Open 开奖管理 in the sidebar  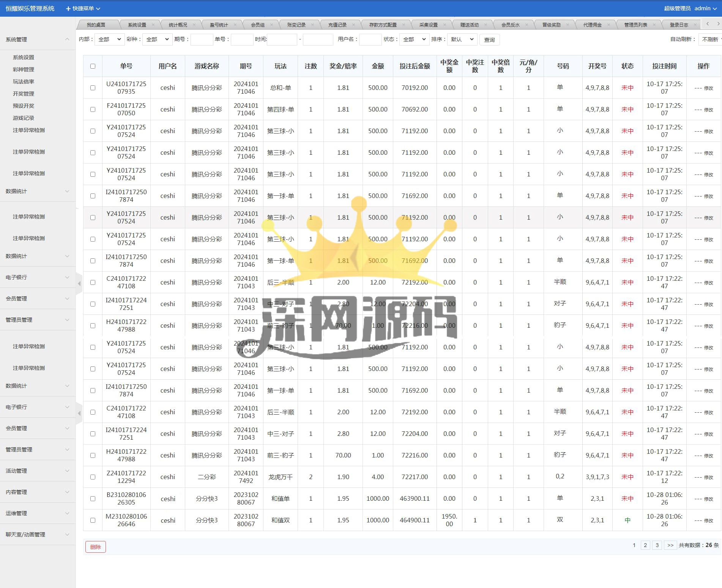tap(24, 94)
